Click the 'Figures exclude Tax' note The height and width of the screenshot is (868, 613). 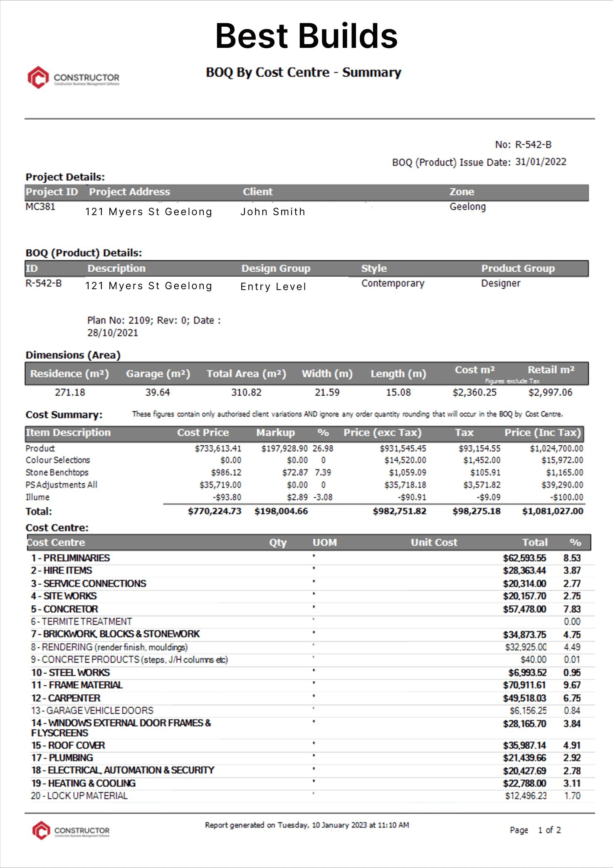click(512, 381)
